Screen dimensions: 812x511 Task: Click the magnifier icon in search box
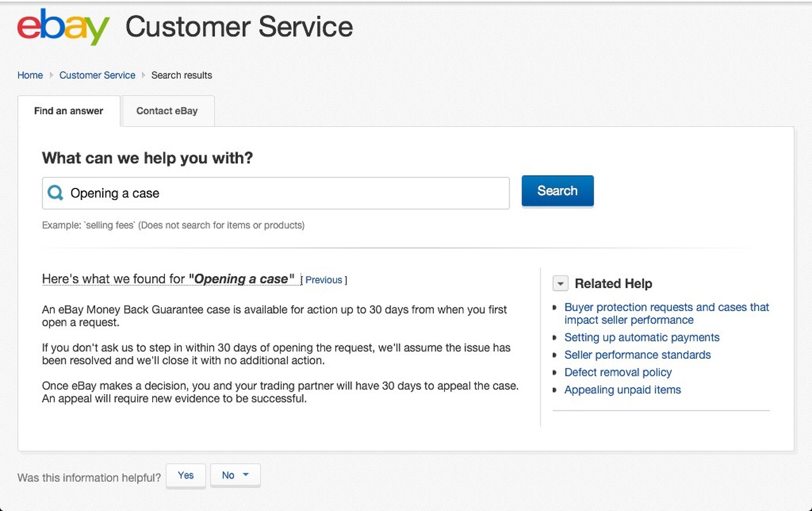point(55,193)
